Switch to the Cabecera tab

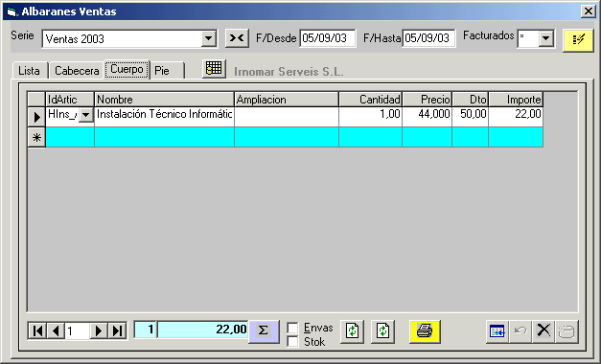[x=77, y=71]
